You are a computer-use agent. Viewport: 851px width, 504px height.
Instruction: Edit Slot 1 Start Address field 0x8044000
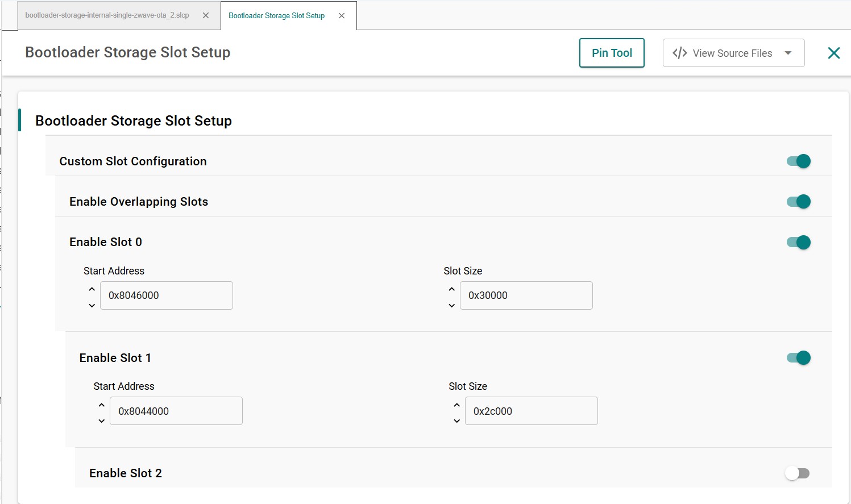pos(176,411)
